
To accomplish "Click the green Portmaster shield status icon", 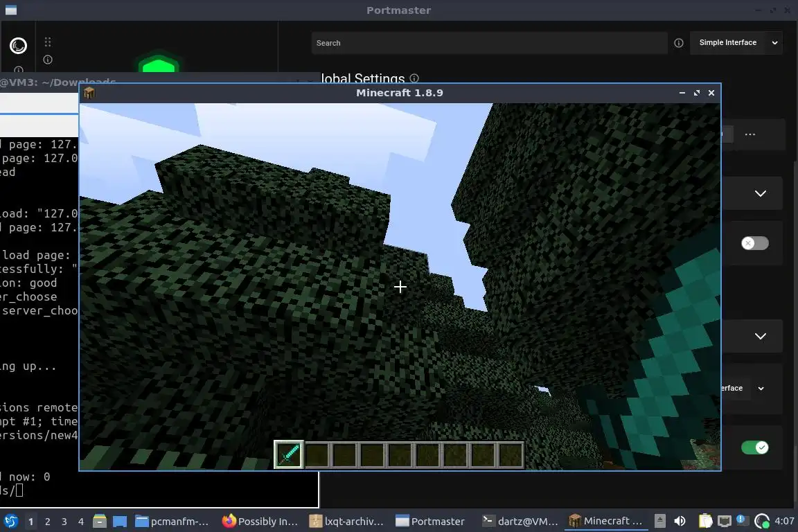I will (158, 64).
